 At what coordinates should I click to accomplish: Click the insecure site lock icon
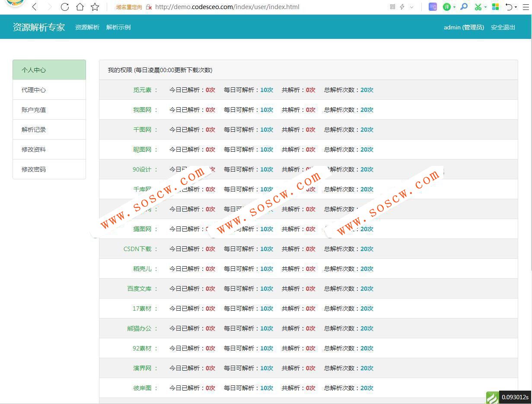pos(149,7)
